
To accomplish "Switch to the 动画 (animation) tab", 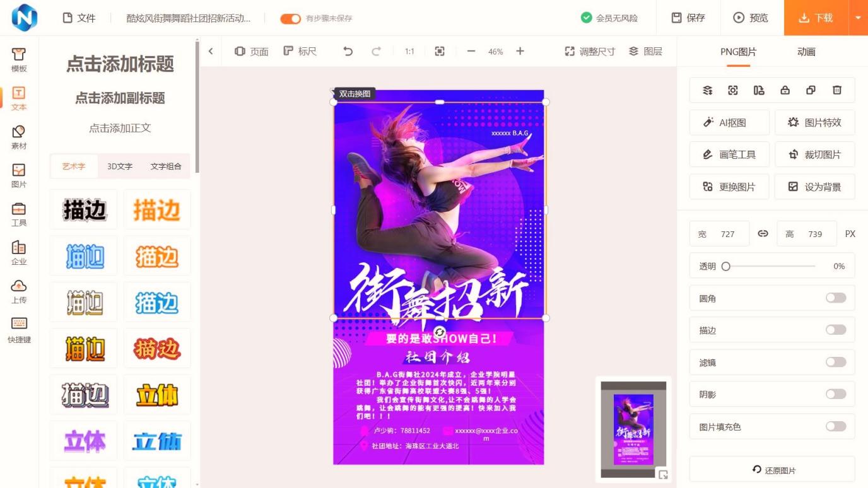I will [x=806, y=51].
